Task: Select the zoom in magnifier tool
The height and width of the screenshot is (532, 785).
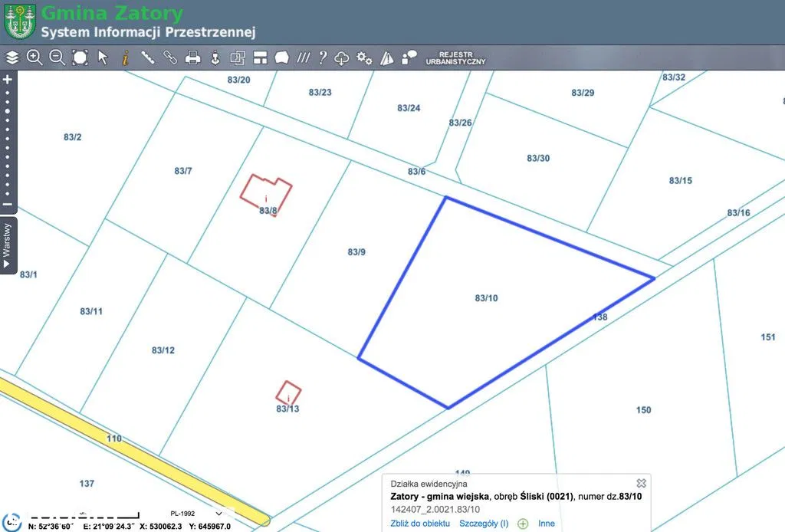Action: (34, 57)
